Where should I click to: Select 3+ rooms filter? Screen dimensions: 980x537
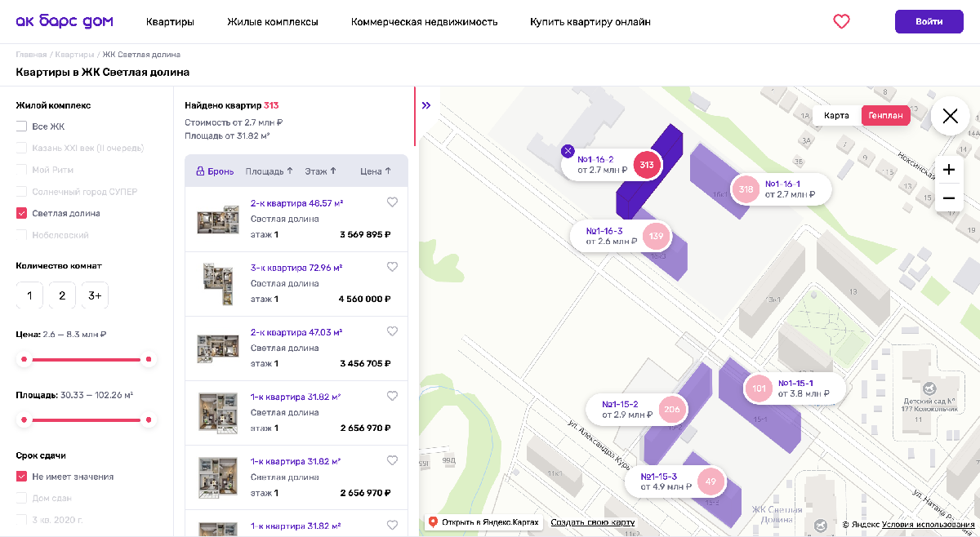(95, 295)
